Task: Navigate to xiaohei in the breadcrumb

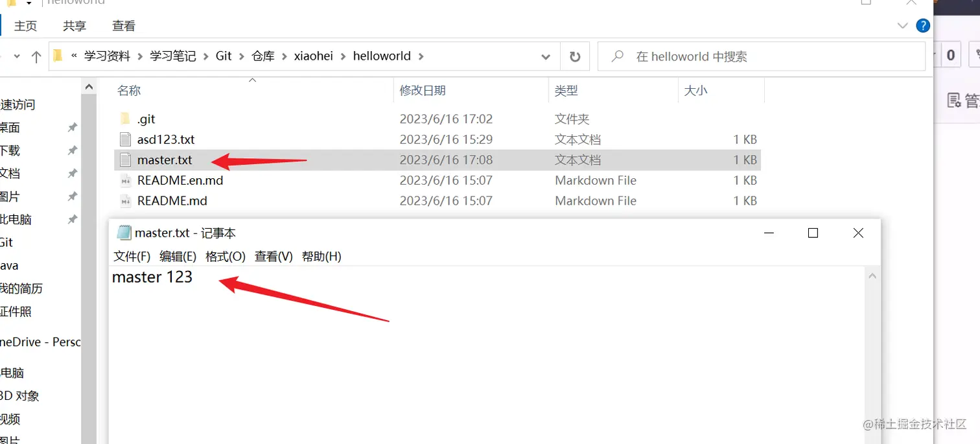Action: coord(314,56)
